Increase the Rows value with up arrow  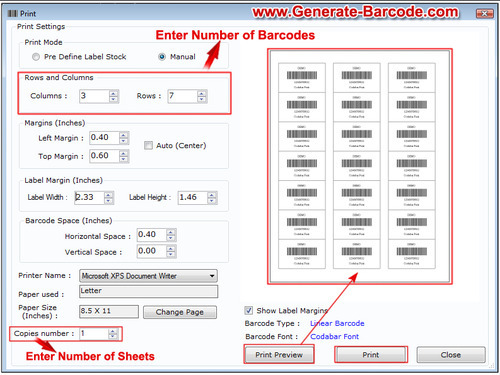(x=201, y=93)
